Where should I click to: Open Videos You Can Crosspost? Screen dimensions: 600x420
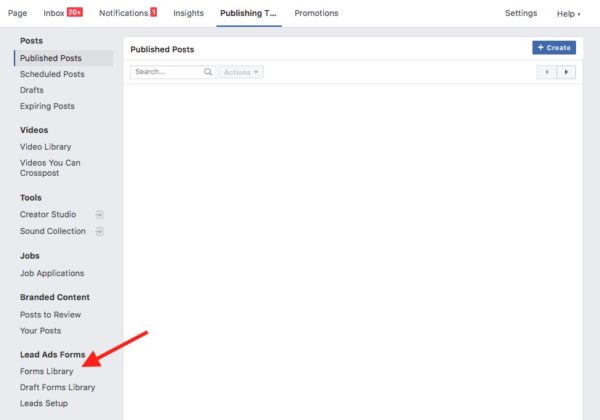click(50, 168)
